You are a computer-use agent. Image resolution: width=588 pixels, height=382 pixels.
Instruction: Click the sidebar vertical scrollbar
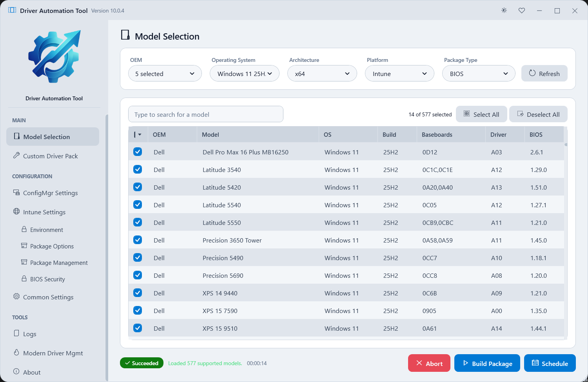(107, 247)
